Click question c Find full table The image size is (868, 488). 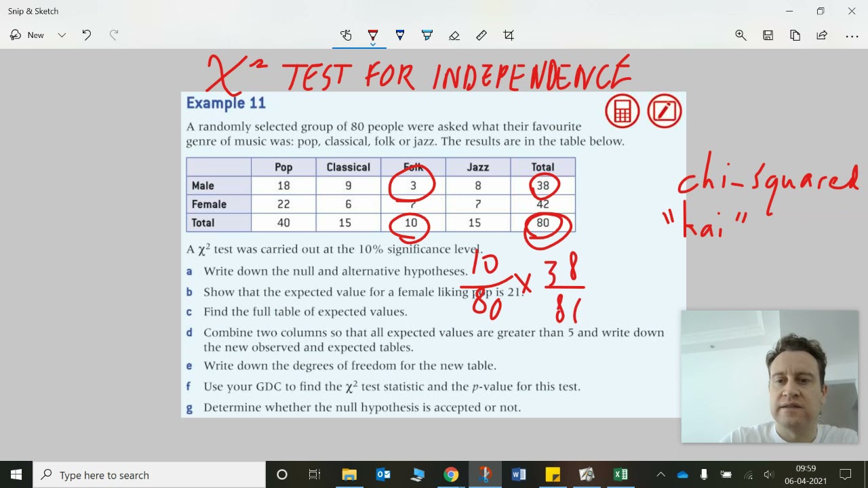[296, 312]
